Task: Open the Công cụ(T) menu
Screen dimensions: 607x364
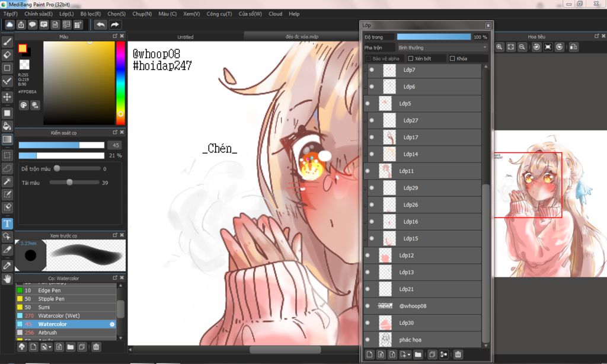Action: pos(219,14)
